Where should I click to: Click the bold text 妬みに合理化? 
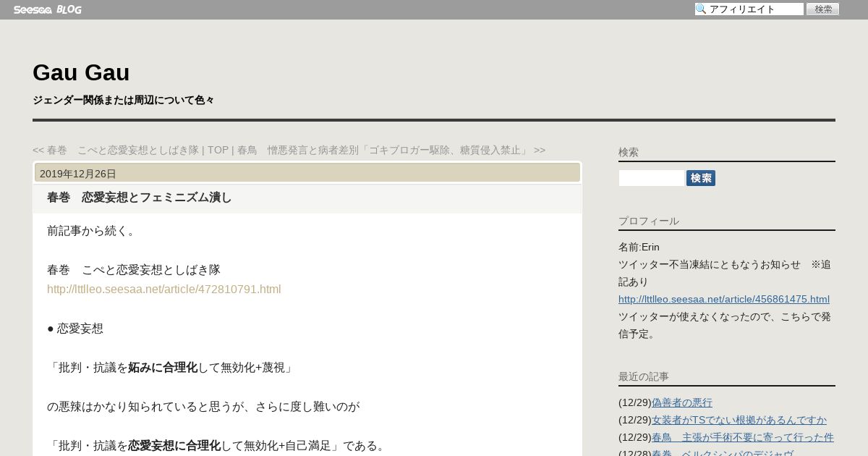coord(163,368)
